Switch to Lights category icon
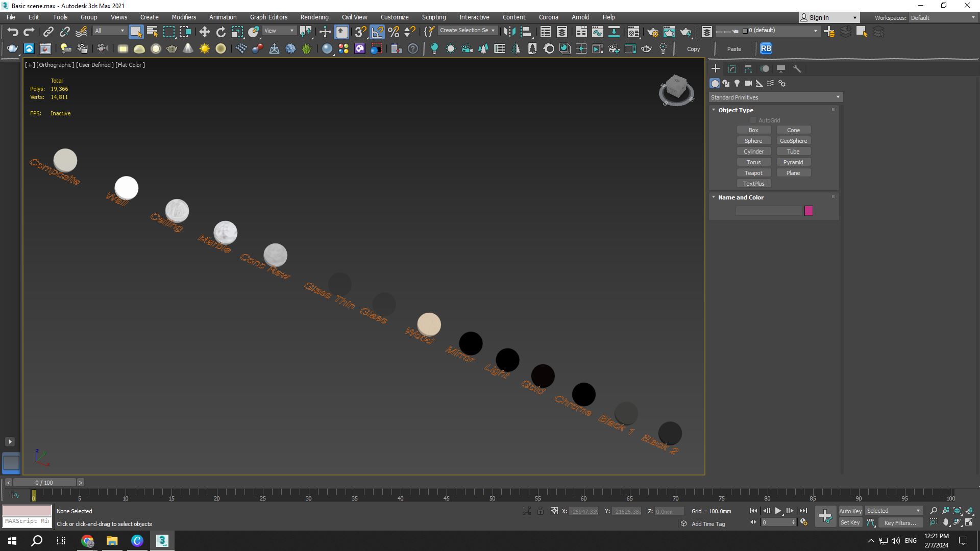Screen dimensions: 980x551 [x=737, y=83]
